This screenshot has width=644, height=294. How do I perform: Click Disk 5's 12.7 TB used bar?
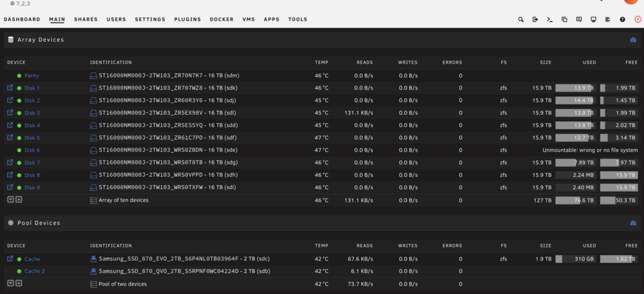tap(576, 138)
